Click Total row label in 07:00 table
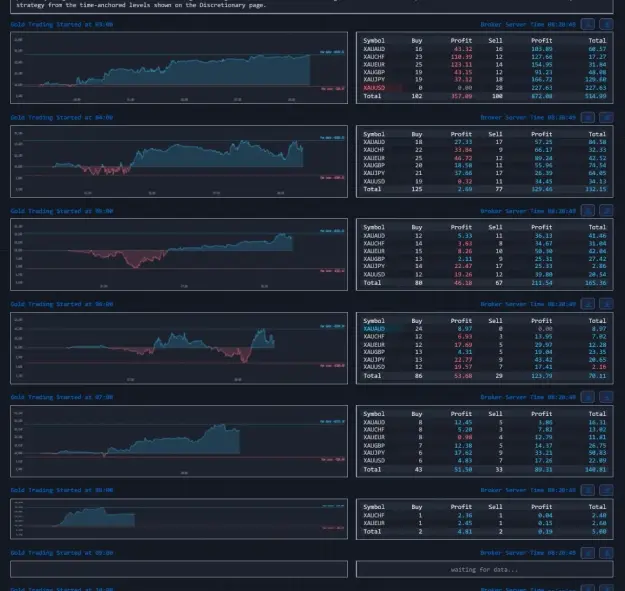 click(x=372, y=469)
